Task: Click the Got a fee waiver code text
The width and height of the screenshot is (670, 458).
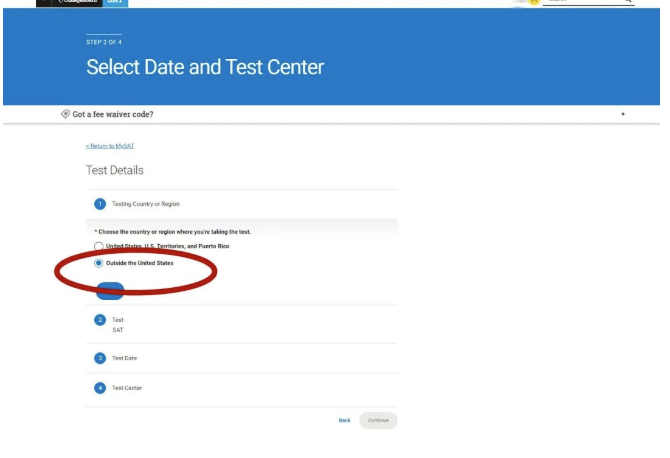Action: [113, 114]
